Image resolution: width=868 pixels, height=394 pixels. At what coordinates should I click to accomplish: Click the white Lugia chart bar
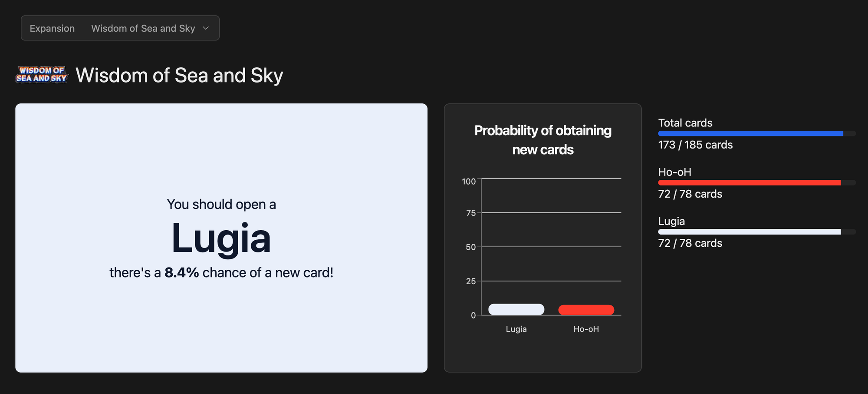(516, 309)
